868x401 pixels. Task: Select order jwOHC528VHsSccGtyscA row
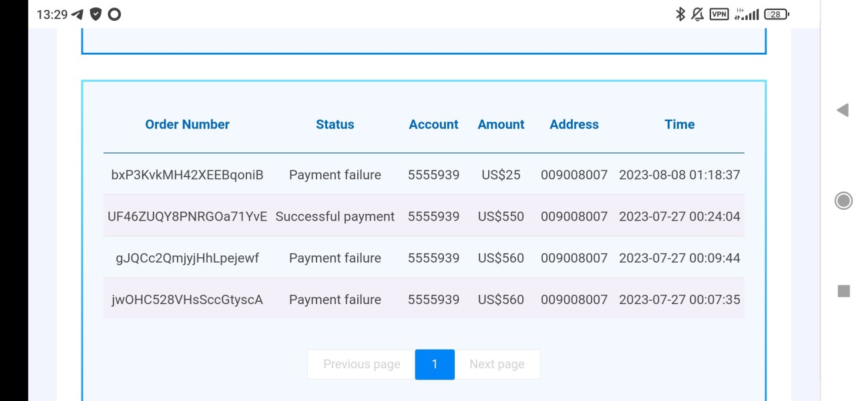coord(187,299)
